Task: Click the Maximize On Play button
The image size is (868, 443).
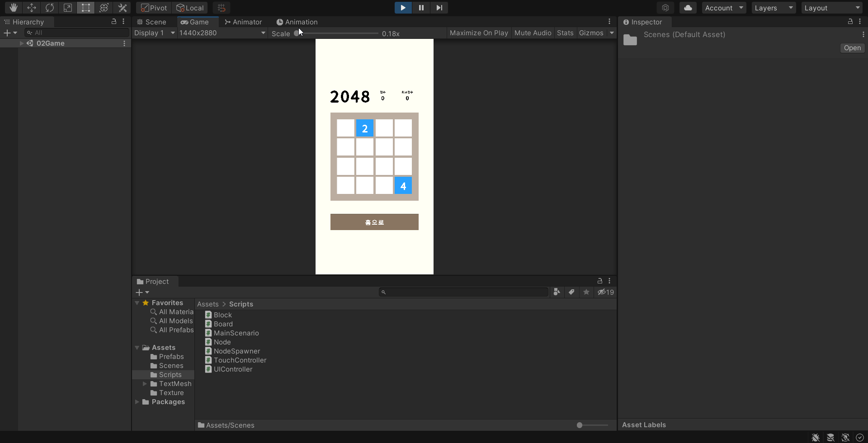Action: click(478, 33)
